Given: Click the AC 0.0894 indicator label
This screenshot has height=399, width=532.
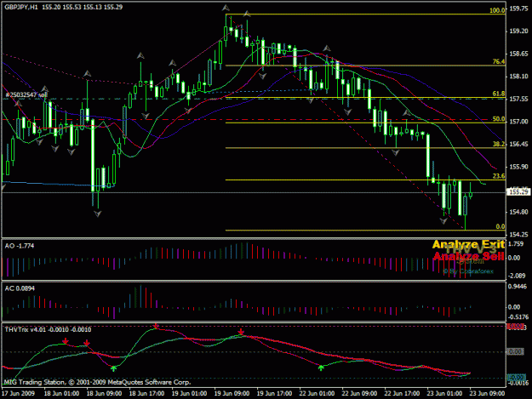Looking at the screenshot, I should coord(20,288).
